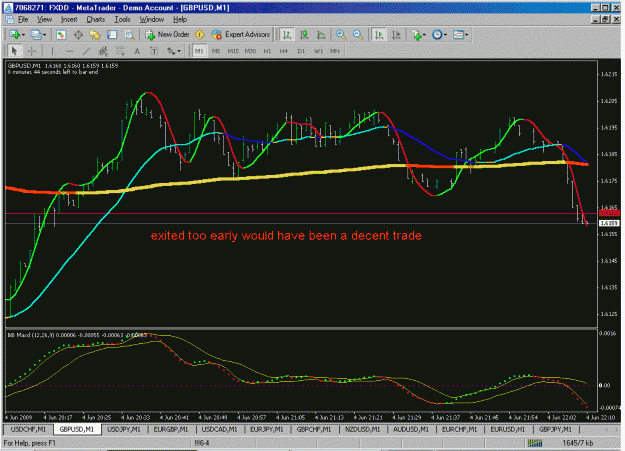
Task: Toggle the active M1 timeframe button
Action: [199, 51]
